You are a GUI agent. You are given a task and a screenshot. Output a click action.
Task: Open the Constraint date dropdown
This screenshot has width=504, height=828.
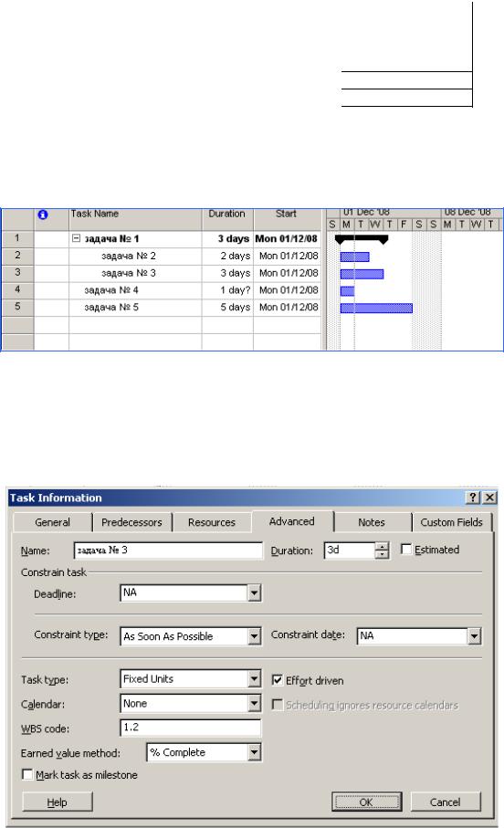tap(474, 636)
